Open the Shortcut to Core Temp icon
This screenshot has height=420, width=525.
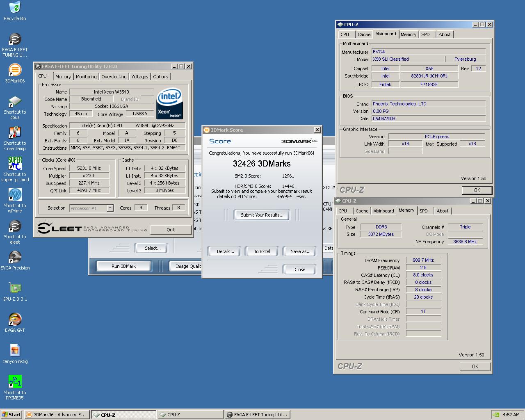tap(15, 139)
